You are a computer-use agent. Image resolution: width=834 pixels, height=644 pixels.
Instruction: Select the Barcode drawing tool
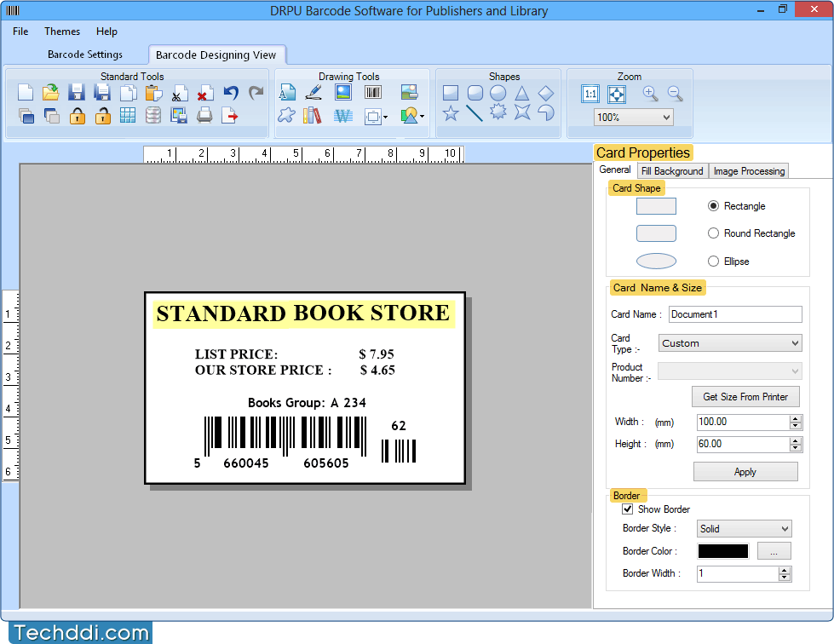pos(373,93)
